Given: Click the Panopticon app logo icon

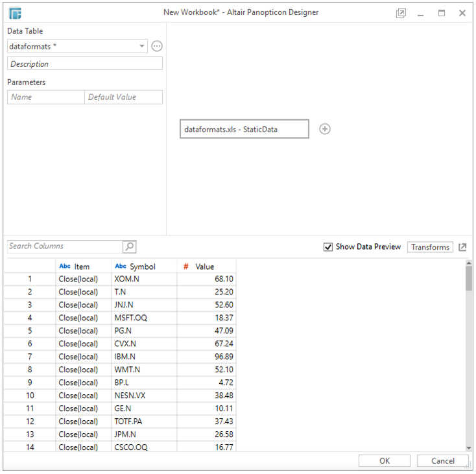Looking at the screenshot, I should (15, 13).
